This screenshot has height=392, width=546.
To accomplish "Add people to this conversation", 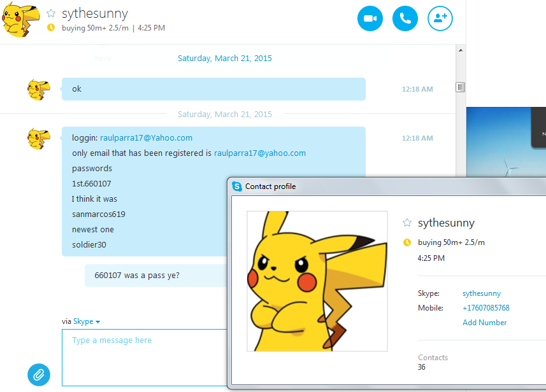I will [x=440, y=18].
